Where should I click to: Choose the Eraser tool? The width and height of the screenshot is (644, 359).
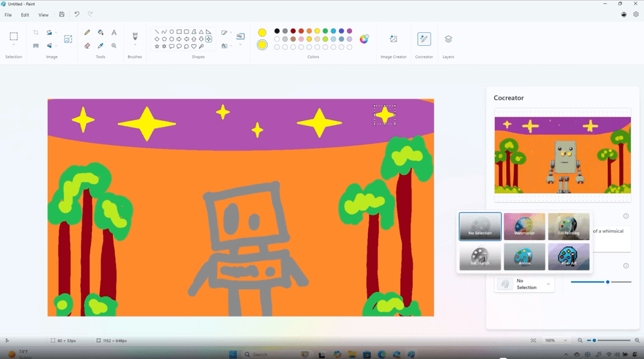coord(87,46)
